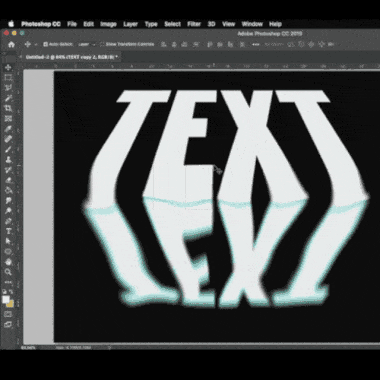The width and height of the screenshot is (380, 380).
Task: Select the Smudge/Blur tool
Action: (x=9, y=201)
